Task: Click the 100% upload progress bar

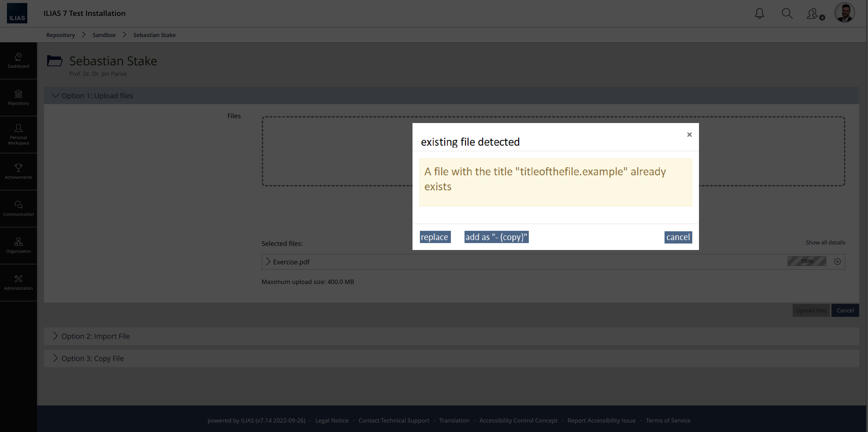Action: point(807,262)
